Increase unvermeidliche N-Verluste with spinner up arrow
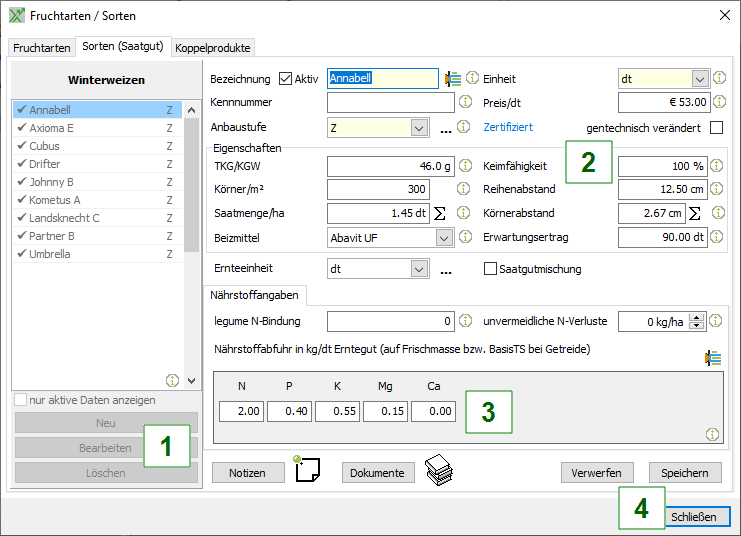 [x=698, y=317]
